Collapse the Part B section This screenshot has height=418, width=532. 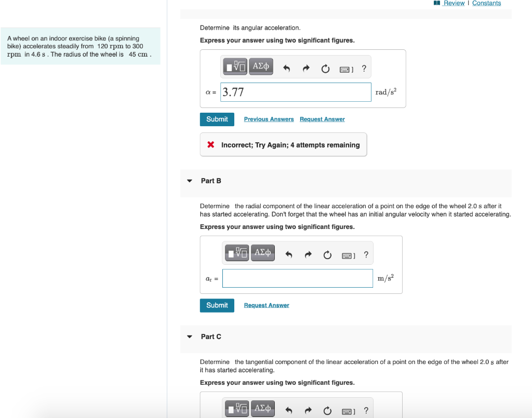(189, 181)
